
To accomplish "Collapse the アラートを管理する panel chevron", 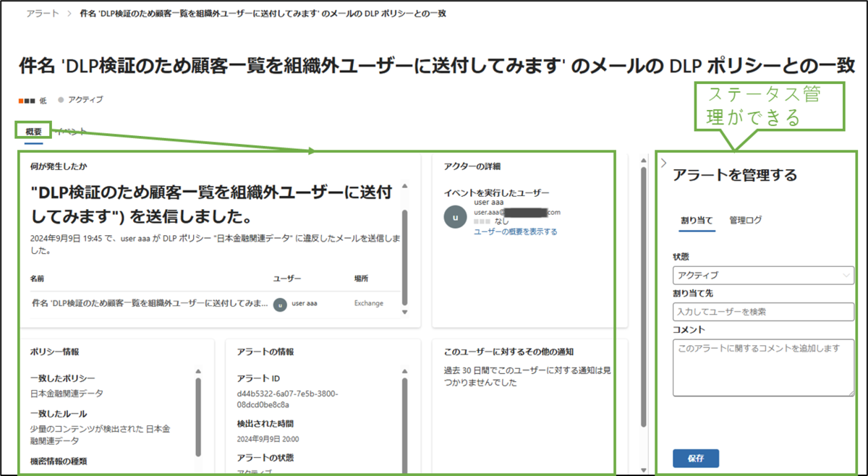I will pos(663,163).
